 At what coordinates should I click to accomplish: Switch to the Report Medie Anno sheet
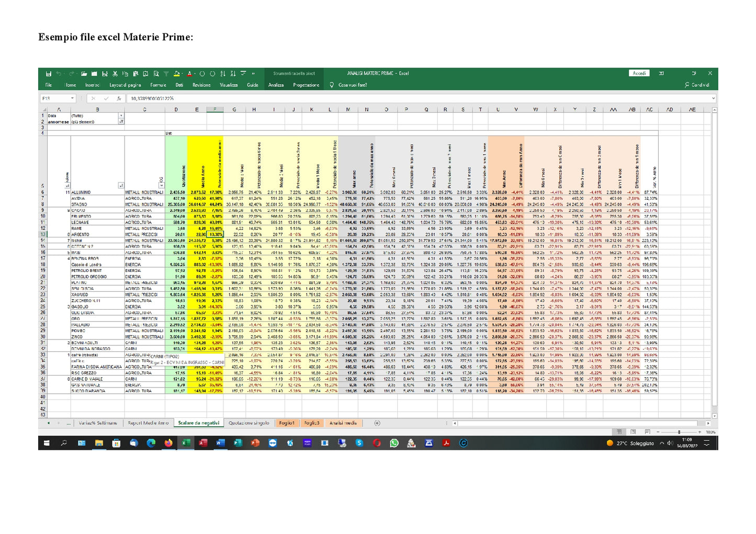[x=148, y=423]
